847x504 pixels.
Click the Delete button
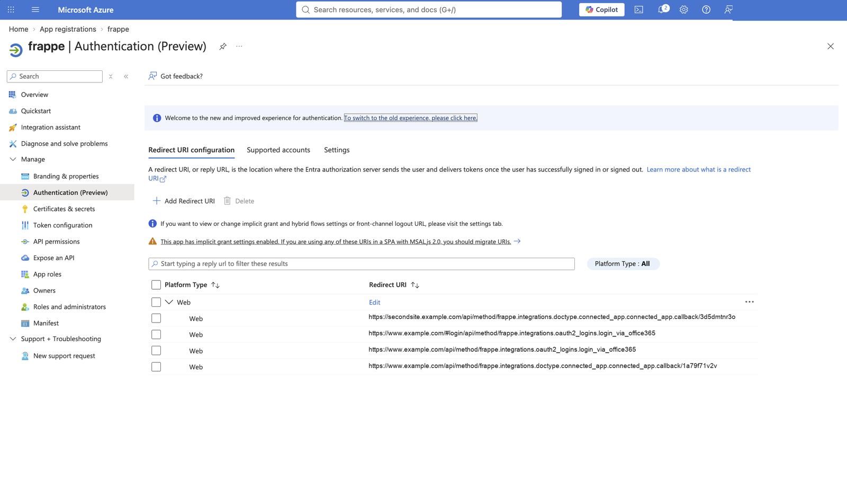click(239, 201)
